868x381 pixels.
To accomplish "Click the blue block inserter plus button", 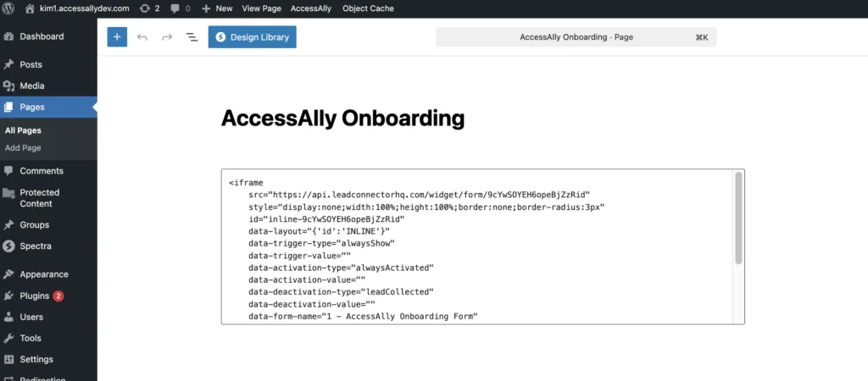I will point(117,37).
